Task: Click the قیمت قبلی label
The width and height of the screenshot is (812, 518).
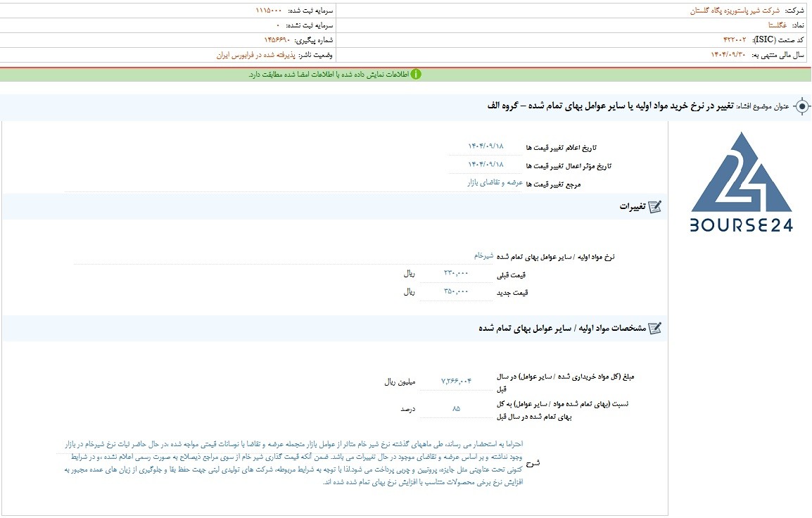Action: [511, 275]
